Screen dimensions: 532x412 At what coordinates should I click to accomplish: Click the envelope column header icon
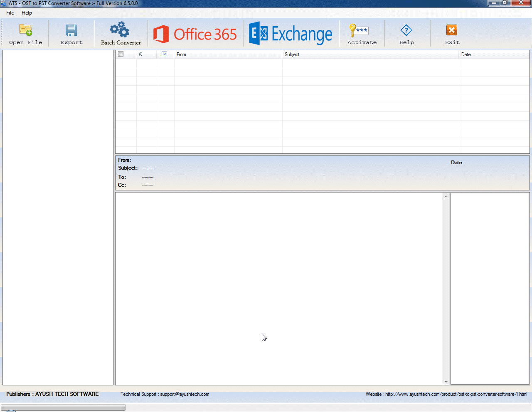coord(165,54)
